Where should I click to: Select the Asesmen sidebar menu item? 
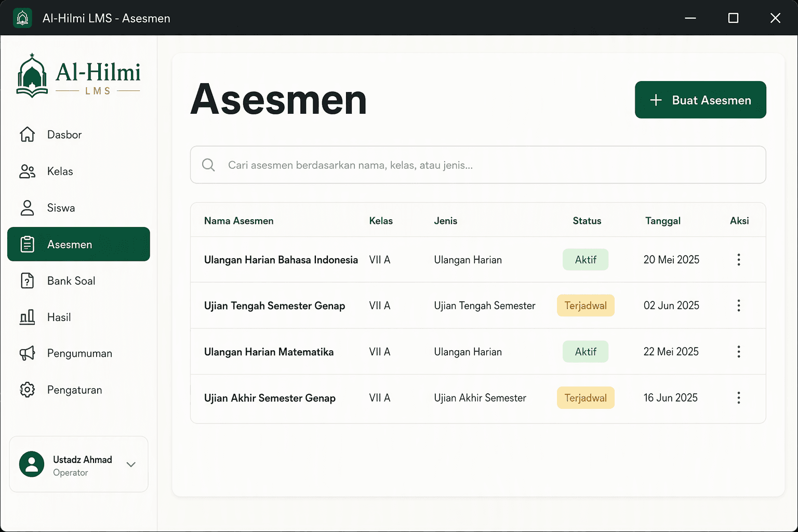pos(78,244)
